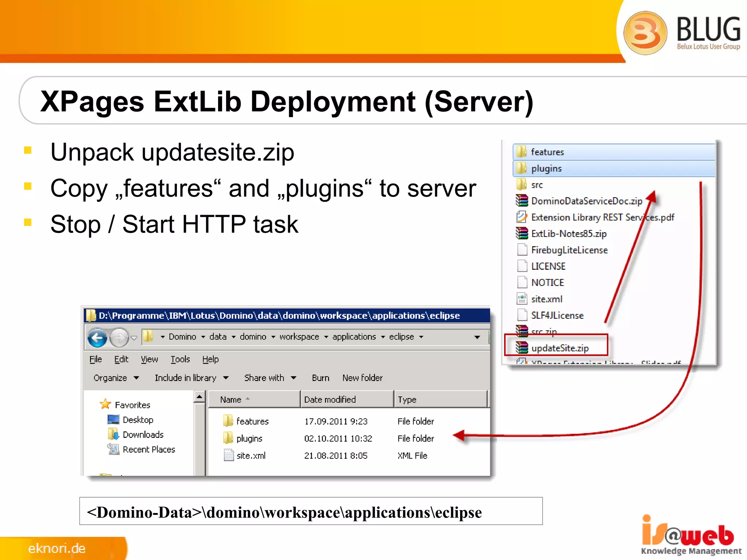747x560 pixels.
Task: Expand the arrow after the data breadcrumb
Action: [x=233, y=337]
